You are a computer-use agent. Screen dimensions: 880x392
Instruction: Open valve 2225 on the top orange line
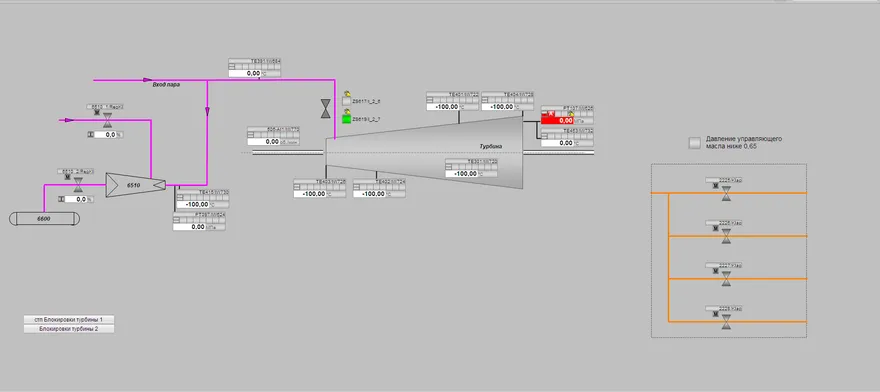click(726, 193)
